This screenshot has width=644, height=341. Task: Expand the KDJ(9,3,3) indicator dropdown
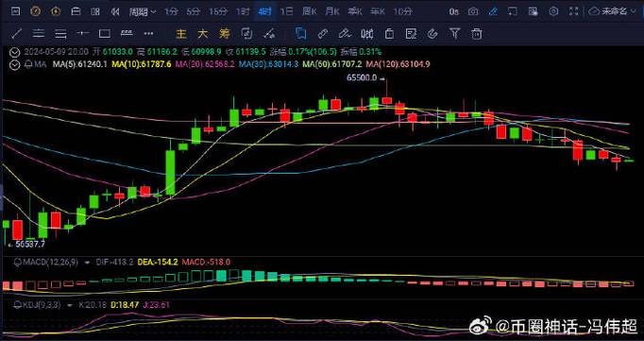pos(70,305)
